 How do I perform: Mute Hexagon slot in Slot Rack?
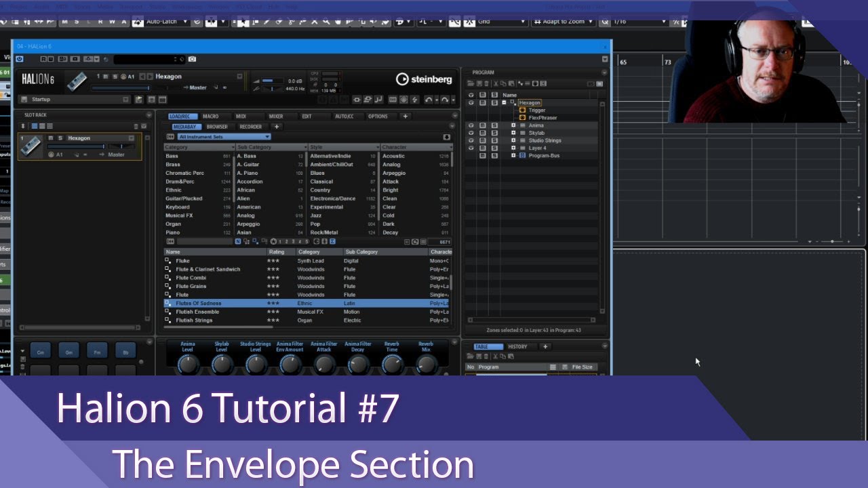50,138
